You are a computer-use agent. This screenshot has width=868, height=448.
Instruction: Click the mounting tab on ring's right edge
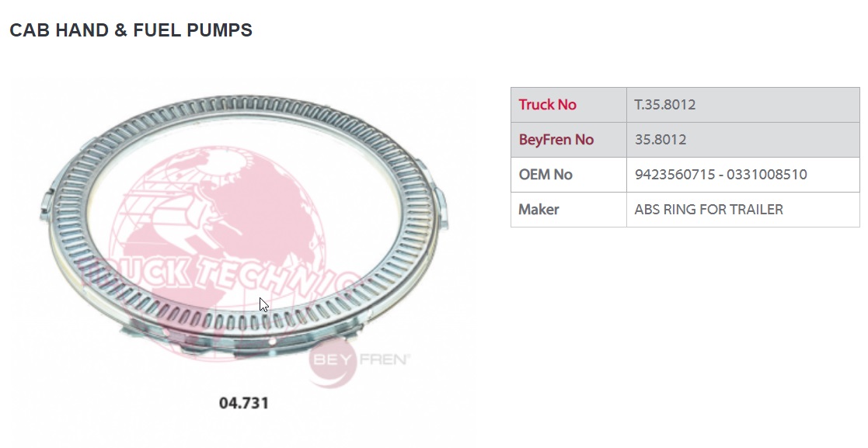click(441, 208)
